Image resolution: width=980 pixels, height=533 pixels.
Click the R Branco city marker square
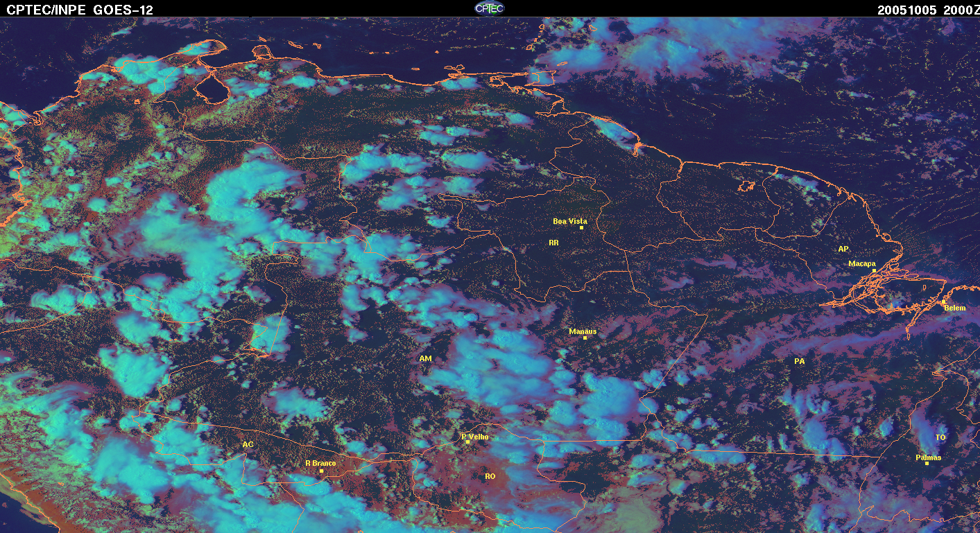321,471
